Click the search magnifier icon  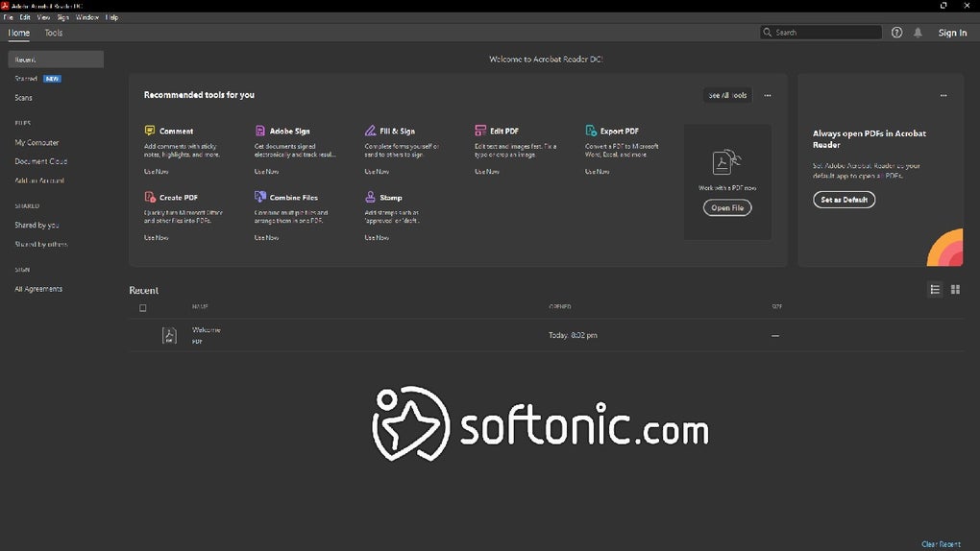(x=767, y=33)
